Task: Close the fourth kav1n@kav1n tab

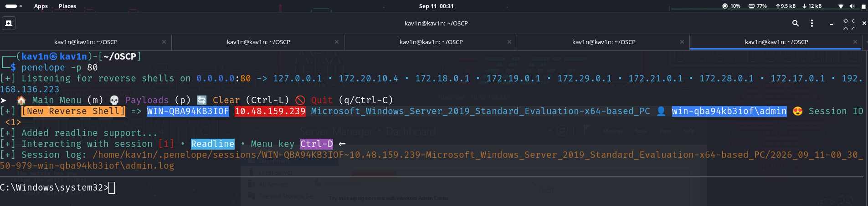Action: point(682,42)
